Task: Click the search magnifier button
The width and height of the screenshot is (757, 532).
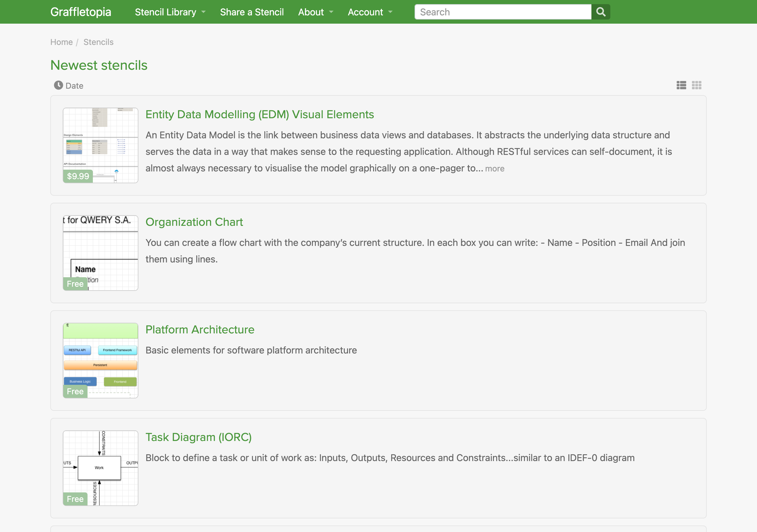Action: 600,12
